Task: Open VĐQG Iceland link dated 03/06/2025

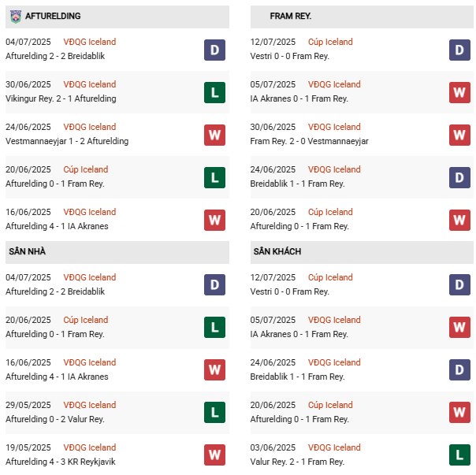Action: coord(333,447)
